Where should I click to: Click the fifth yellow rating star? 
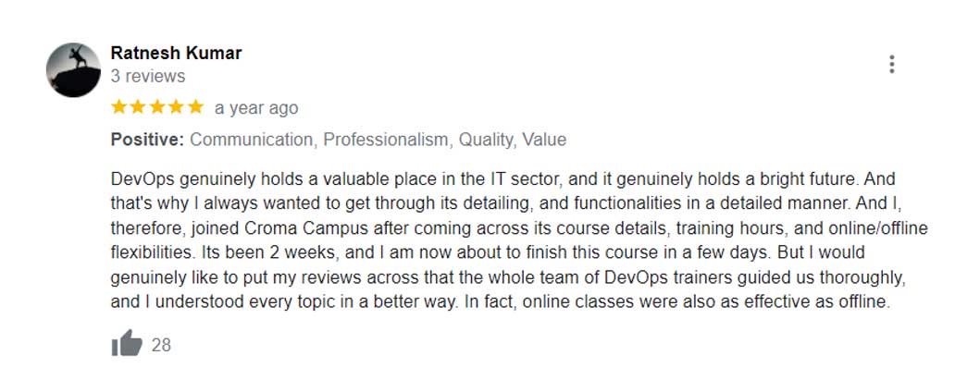(195, 107)
